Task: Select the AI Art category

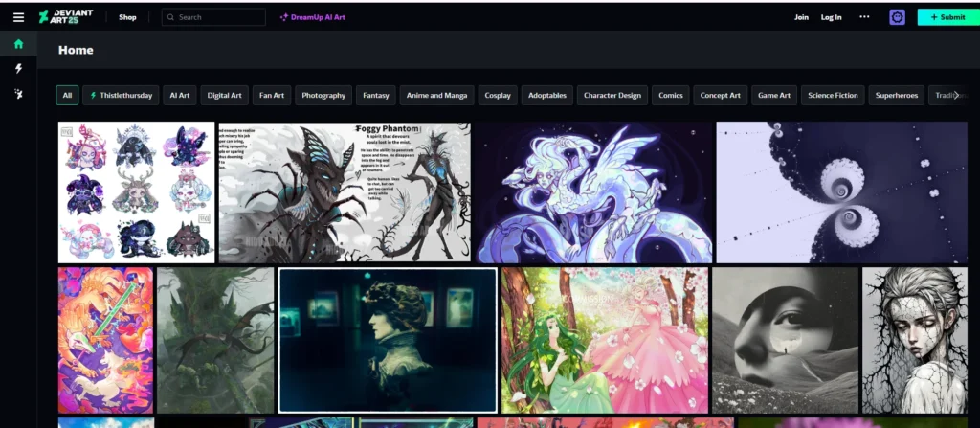Action: (179, 95)
